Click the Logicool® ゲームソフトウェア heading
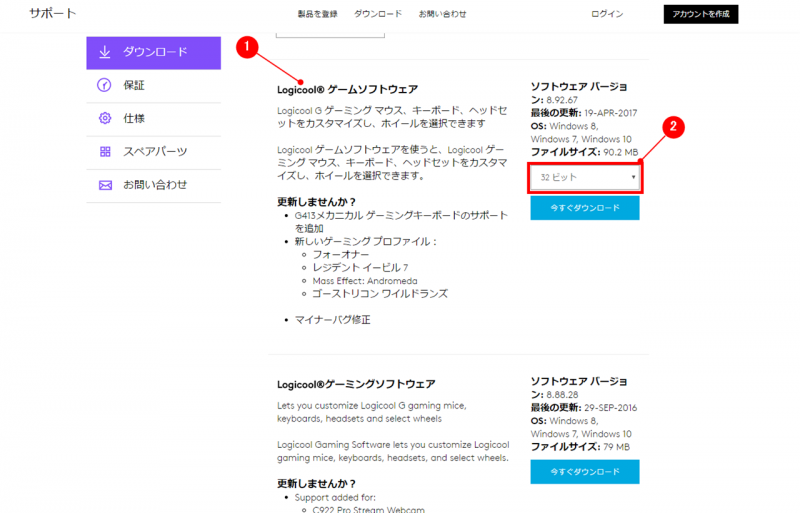The height and width of the screenshot is (513, 800). (347, 89)
